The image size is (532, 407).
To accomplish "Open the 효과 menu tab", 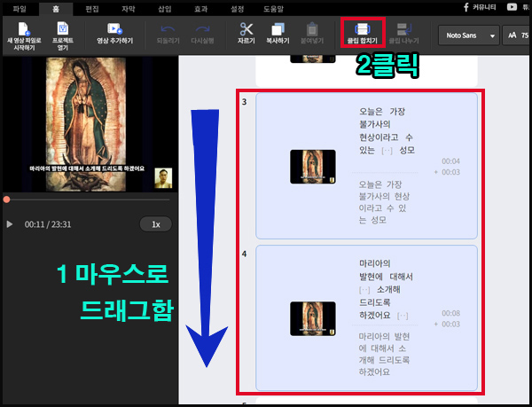I will [201, 9].
